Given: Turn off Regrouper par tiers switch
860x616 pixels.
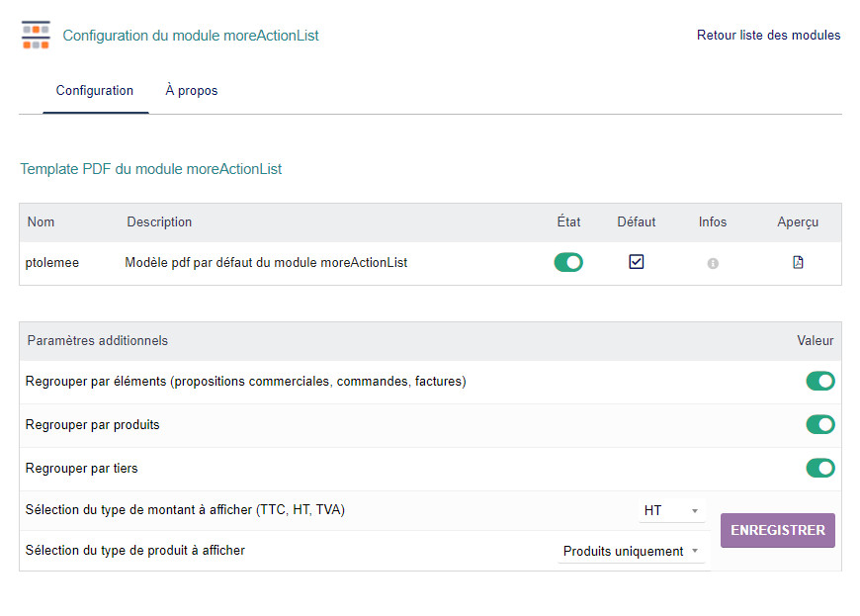Looking at the screenshot, I should coord(820,469).
